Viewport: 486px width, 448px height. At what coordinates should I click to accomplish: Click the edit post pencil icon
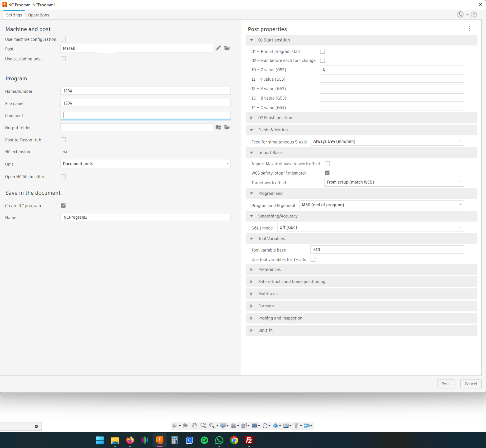[218, 48]
